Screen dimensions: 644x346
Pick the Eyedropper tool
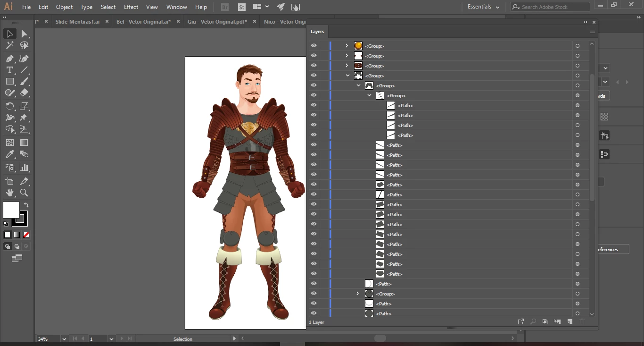[x=9, y=154]
